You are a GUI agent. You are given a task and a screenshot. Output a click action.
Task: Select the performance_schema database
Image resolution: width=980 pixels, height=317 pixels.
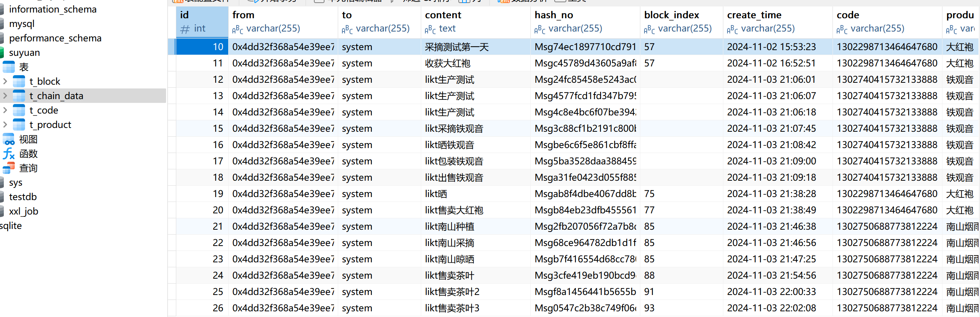point(55,38)
